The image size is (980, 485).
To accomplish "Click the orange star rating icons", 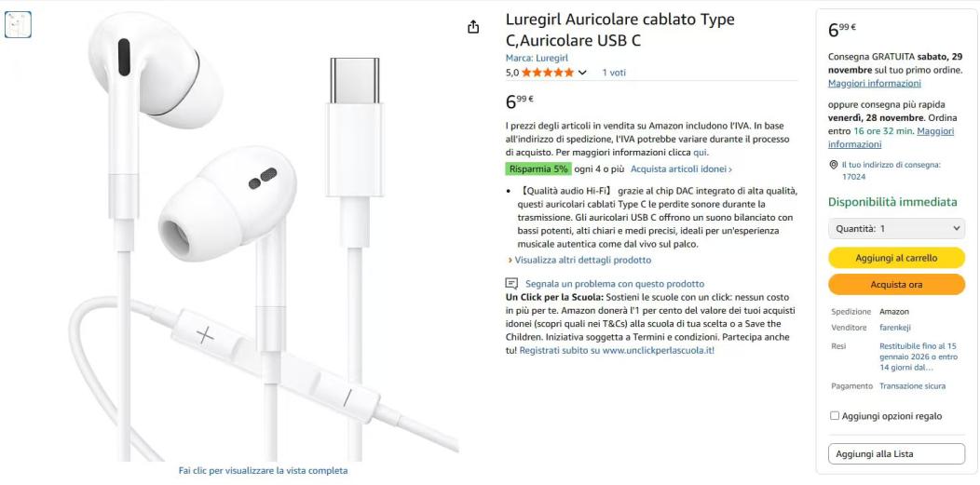I will (x=548, y=73).
